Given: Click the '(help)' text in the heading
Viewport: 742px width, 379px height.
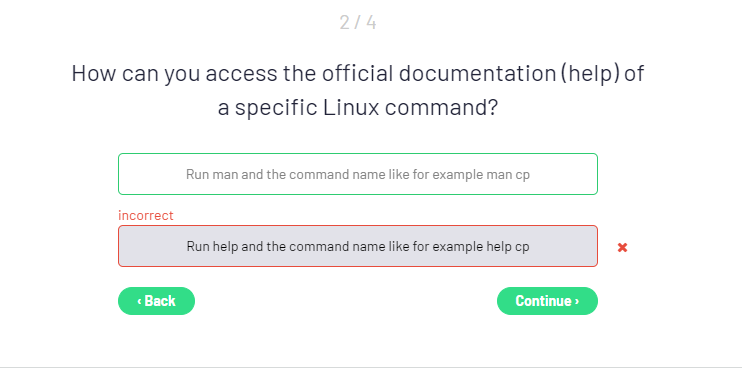Looking at the screenshot, I should tap(590, 73).
